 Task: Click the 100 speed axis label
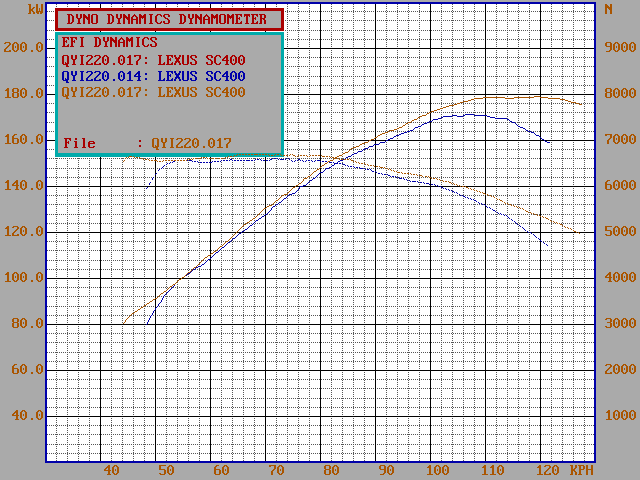coord(438,470)
